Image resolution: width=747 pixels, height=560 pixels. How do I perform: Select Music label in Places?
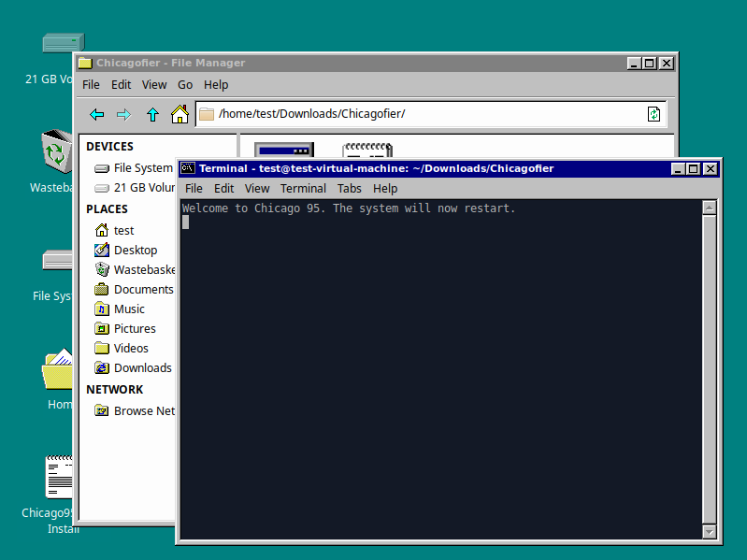(x=129, y=309)
